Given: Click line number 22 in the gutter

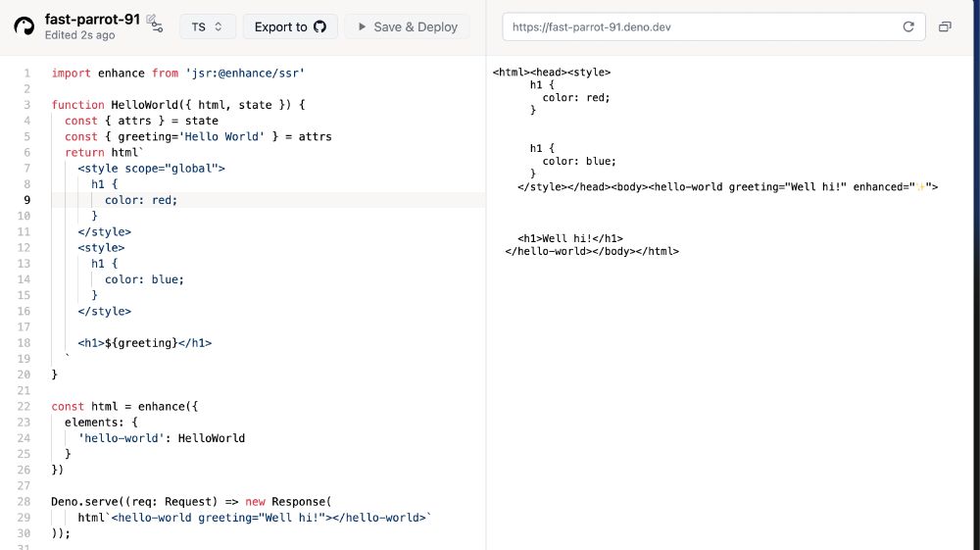Looking at the screenshot, I should [24, 406].
